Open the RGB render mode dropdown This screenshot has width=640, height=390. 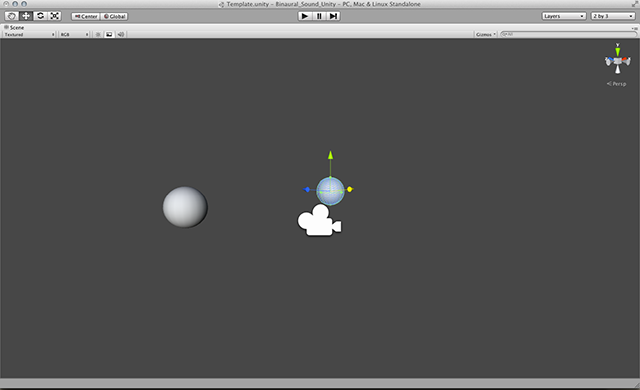click(74, 34)
